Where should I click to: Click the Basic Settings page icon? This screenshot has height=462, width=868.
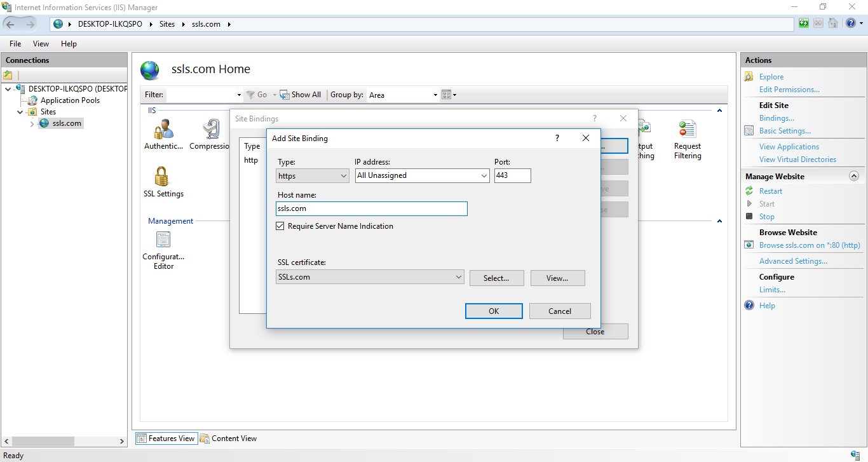(x=749, y=130)
